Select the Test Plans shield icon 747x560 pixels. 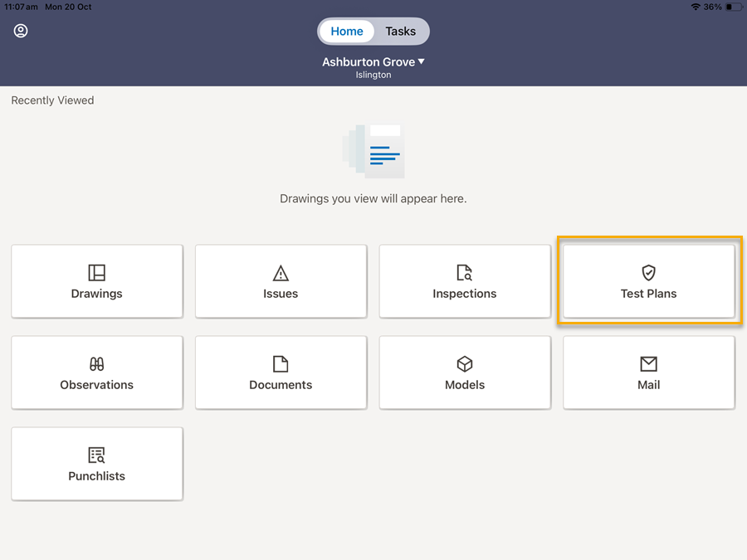[x=649, y=273]
